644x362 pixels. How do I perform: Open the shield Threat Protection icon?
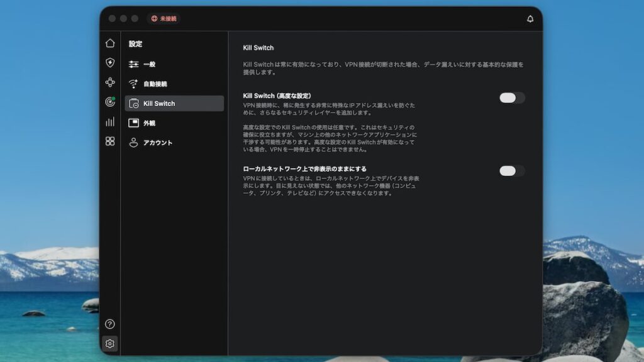(x=110, y=63)
